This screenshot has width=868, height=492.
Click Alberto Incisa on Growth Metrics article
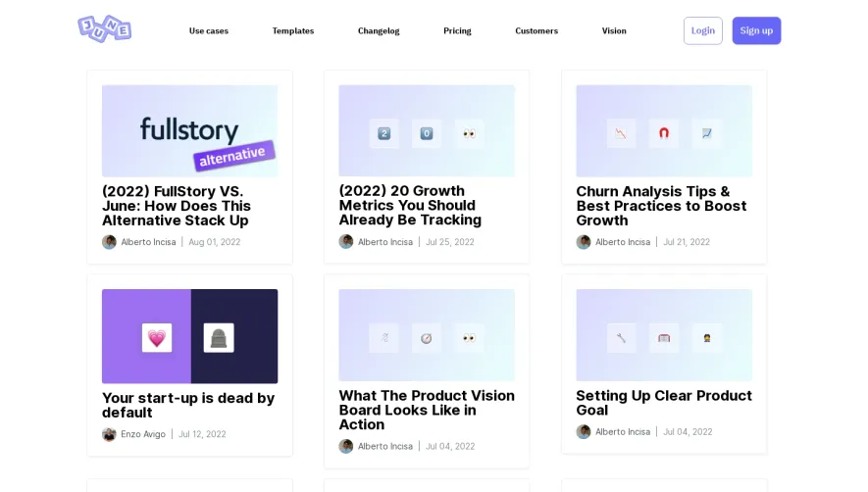coord(385,242)
